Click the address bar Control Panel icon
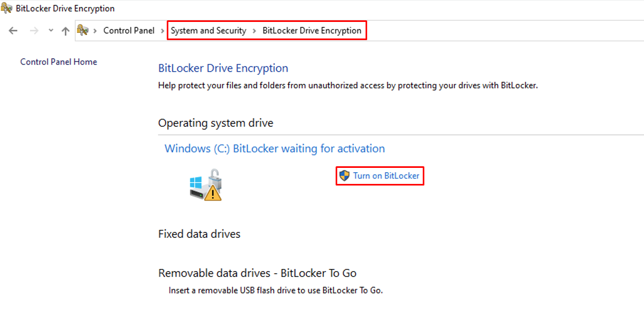The height and width of the screenshot is (332, 644). [x=83, y=30]
